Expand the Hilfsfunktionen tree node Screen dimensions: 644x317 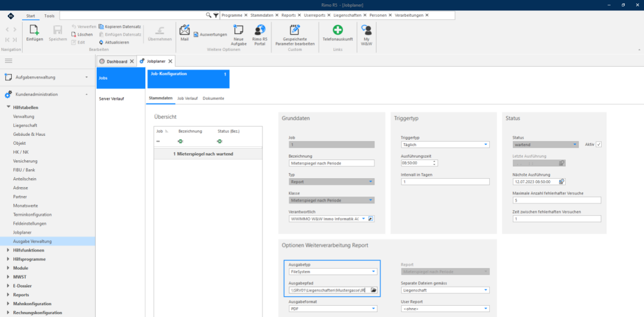tap(8, 250)
